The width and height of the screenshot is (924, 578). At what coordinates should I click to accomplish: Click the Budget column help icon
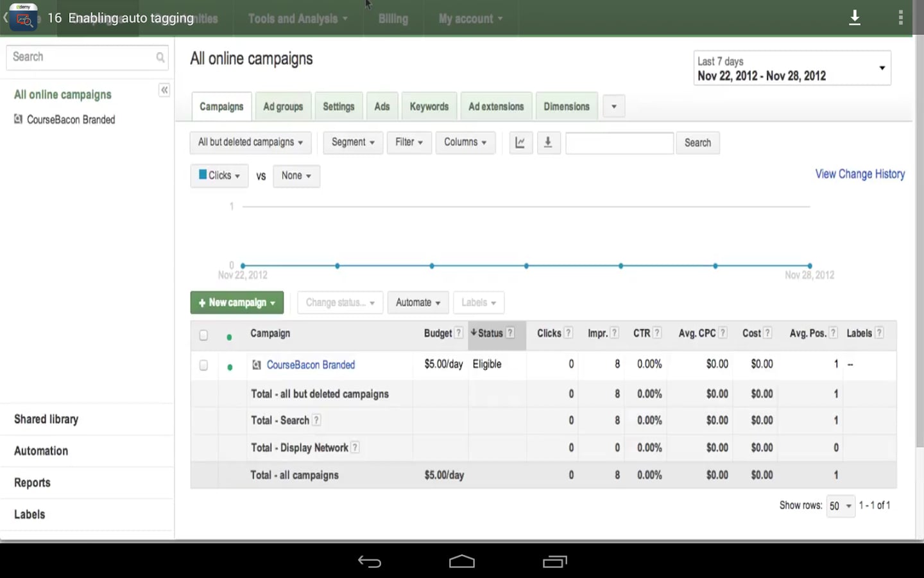tap(458, 333)
